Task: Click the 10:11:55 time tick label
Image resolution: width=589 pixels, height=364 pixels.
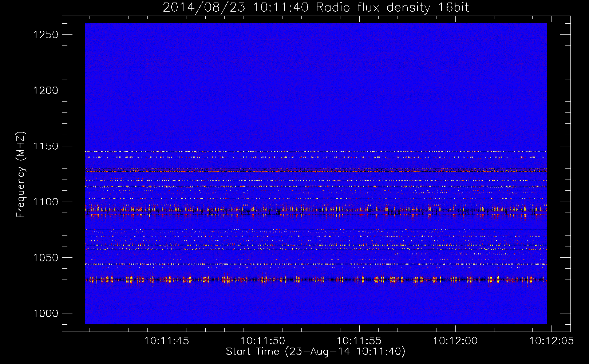Action: [x=359, y=341]
